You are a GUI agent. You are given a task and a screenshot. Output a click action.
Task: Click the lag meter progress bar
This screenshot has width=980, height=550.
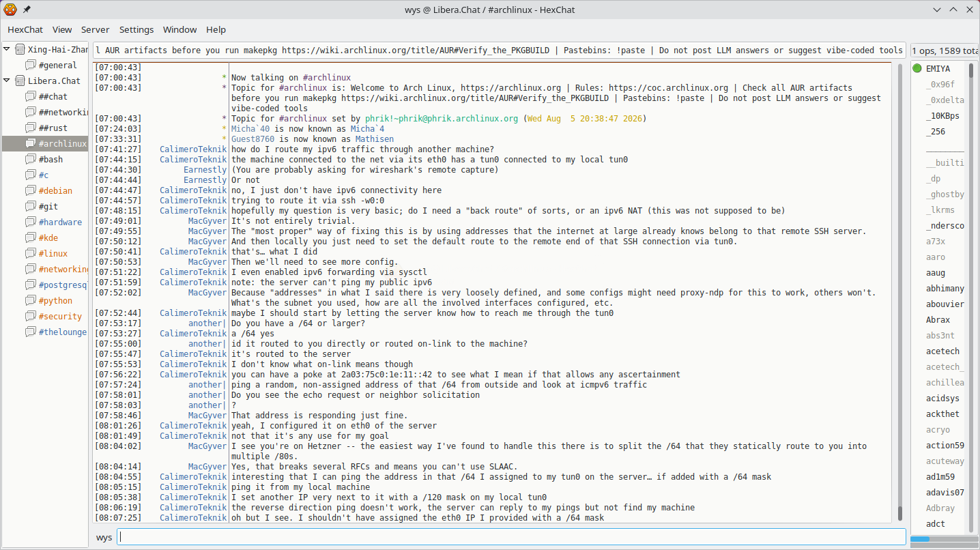click(943, 539)
